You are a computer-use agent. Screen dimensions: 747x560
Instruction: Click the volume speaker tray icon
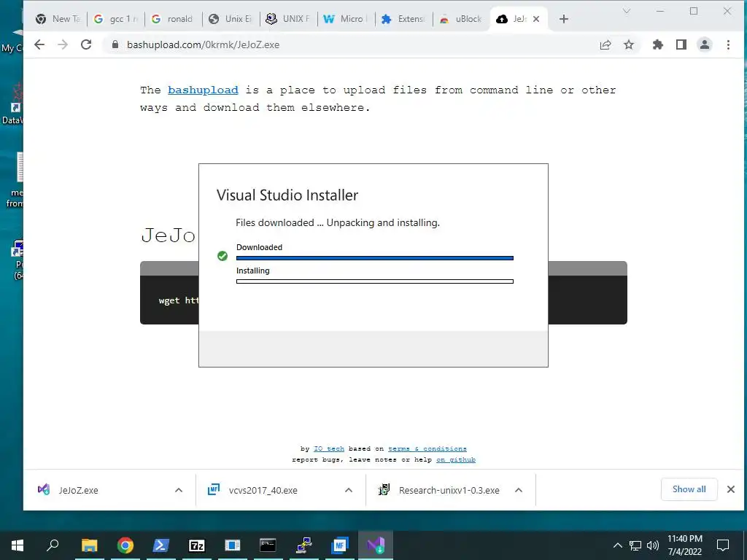[653, 545]
